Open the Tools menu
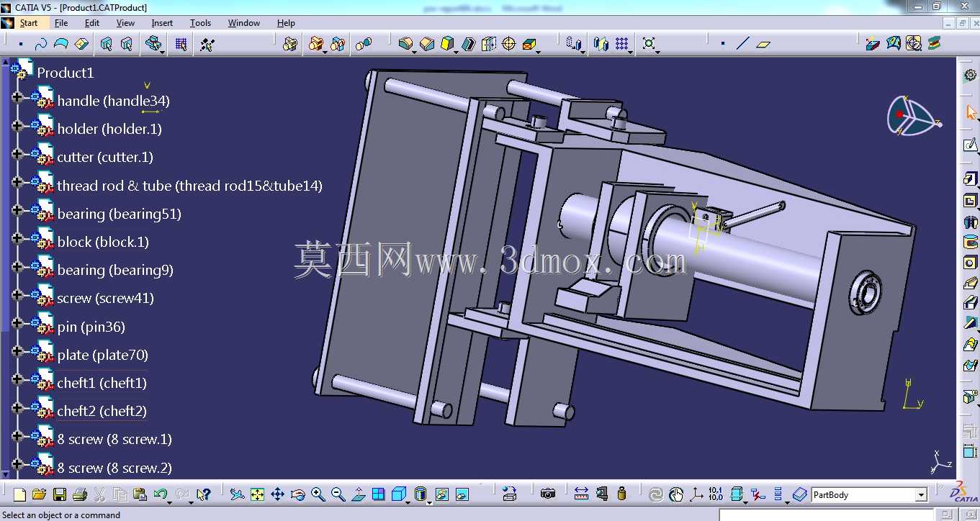The image size is (980, 521). [200, 23]
